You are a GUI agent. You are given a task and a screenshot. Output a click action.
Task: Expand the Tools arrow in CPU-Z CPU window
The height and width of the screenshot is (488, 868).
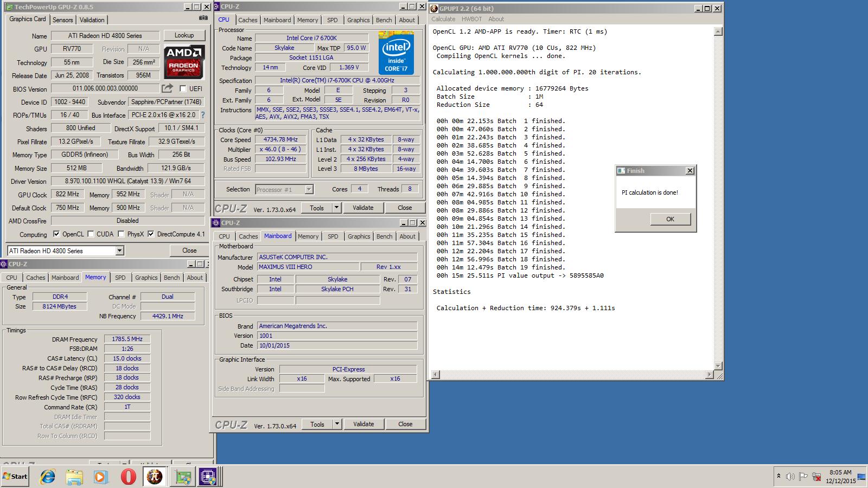pos(336,208)
